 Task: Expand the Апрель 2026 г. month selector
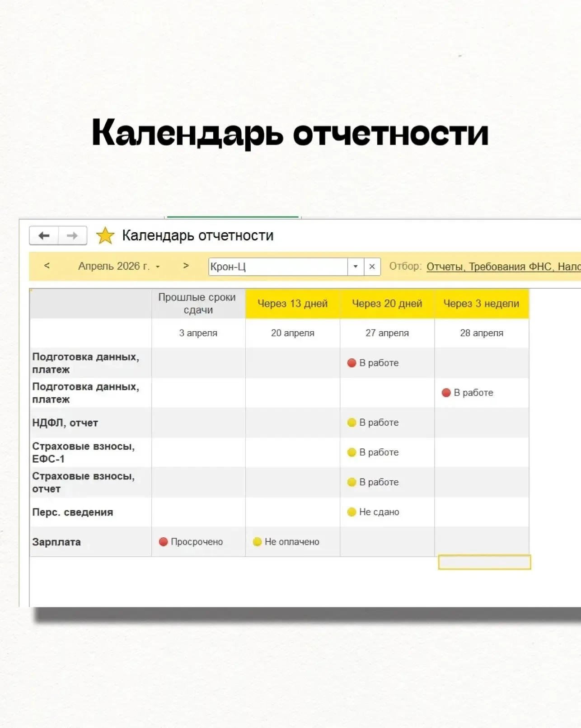tap(118, 266)
